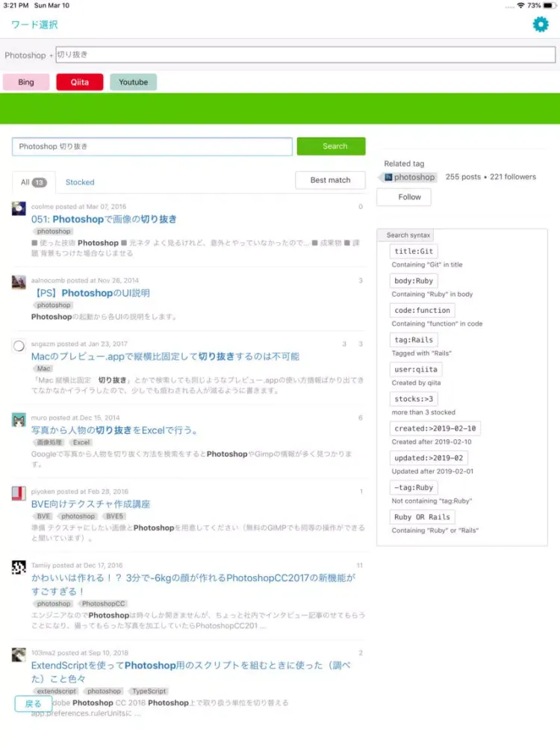
Task: Click the Follow button for photoshop tag
Action: 404,196
